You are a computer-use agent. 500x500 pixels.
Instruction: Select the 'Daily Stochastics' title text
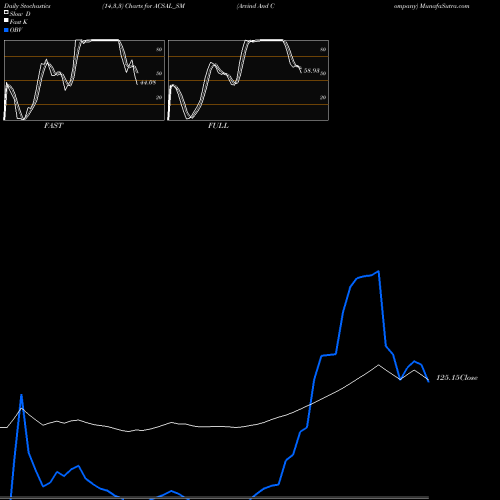point(27,6)
